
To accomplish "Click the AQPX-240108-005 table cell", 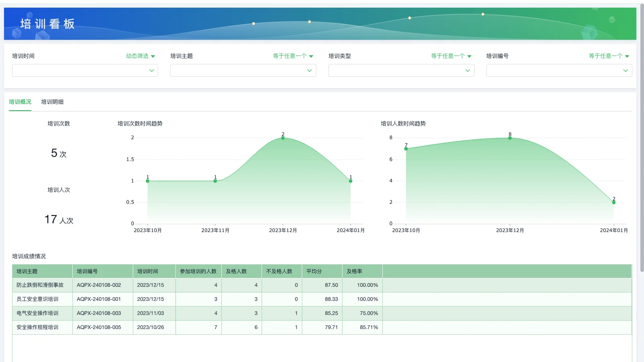I will [x=99, y=327].
